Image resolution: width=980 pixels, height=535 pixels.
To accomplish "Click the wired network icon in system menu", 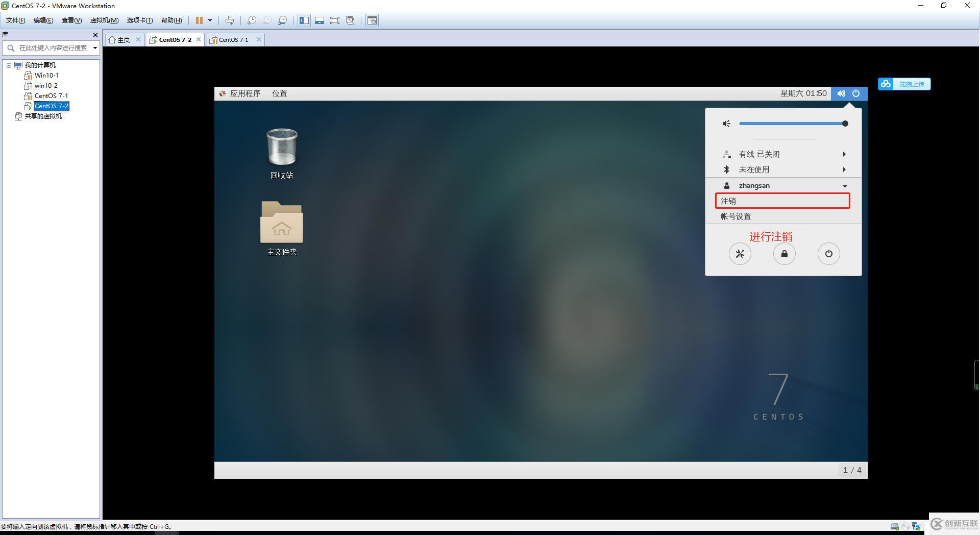I will [x=727, y=154].
